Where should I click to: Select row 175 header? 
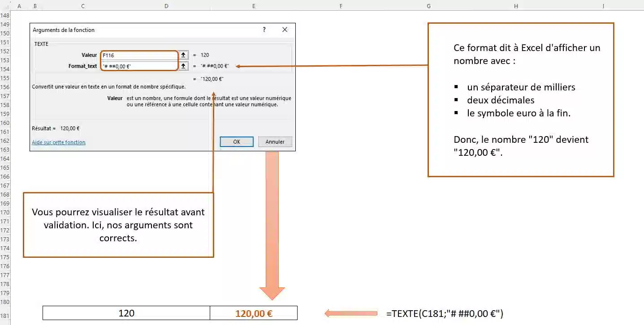click(5, 257)
